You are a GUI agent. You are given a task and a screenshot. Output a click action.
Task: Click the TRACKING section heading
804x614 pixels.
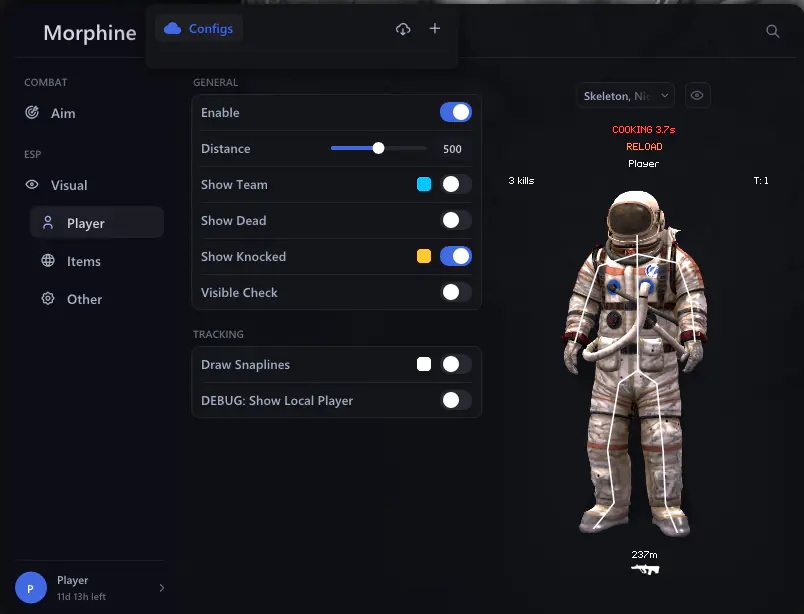pyautogui.click(x=218, y=334)
